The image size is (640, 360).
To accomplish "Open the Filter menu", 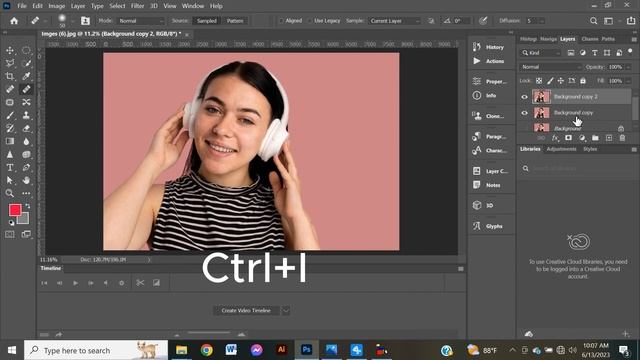I will click(x=138, y=6).
